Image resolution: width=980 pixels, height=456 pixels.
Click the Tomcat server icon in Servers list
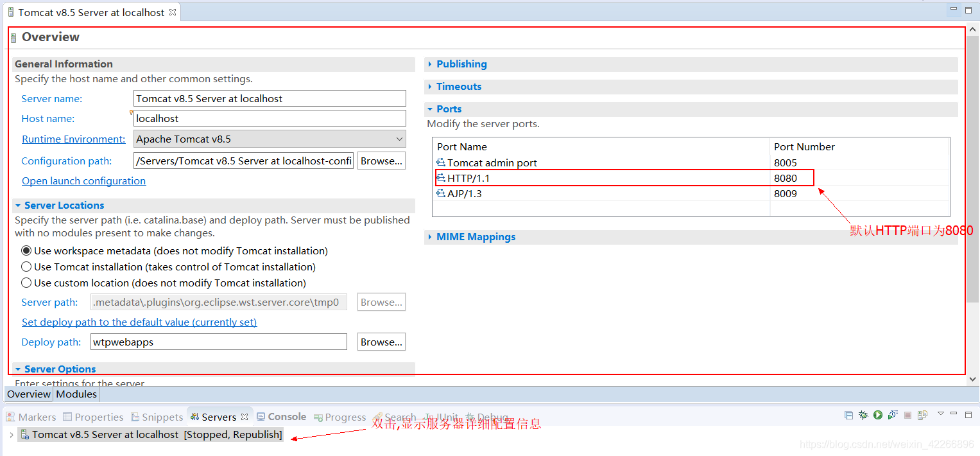[24, 435]
